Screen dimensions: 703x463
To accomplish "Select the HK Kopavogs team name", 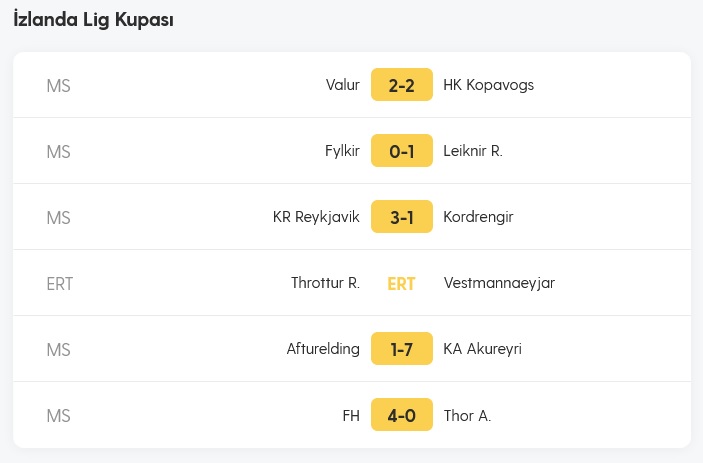I will coord(489,85).
